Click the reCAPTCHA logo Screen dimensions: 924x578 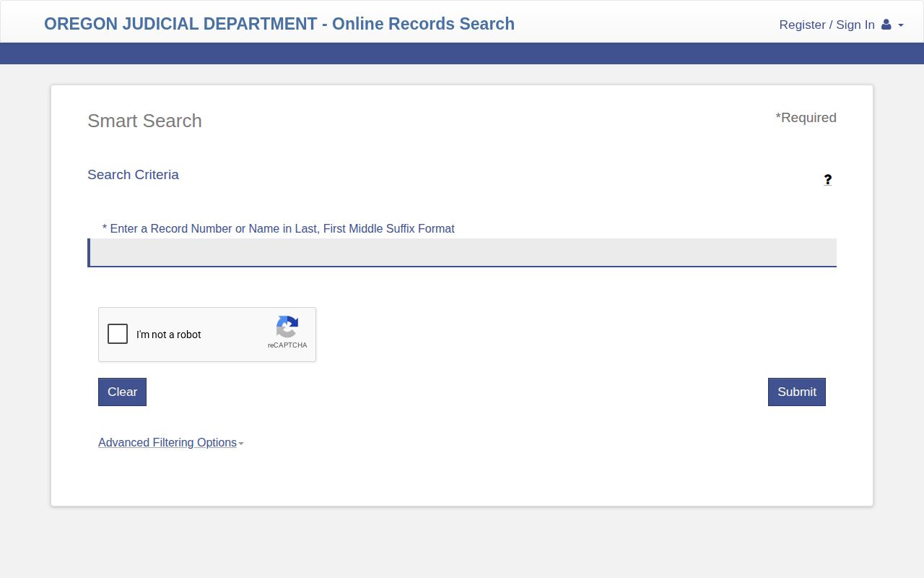coord(287,327)
